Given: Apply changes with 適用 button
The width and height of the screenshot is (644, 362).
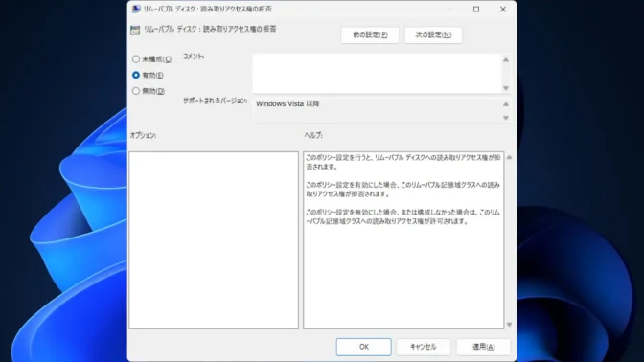Looking at the screenshot, I should (483, 347).
